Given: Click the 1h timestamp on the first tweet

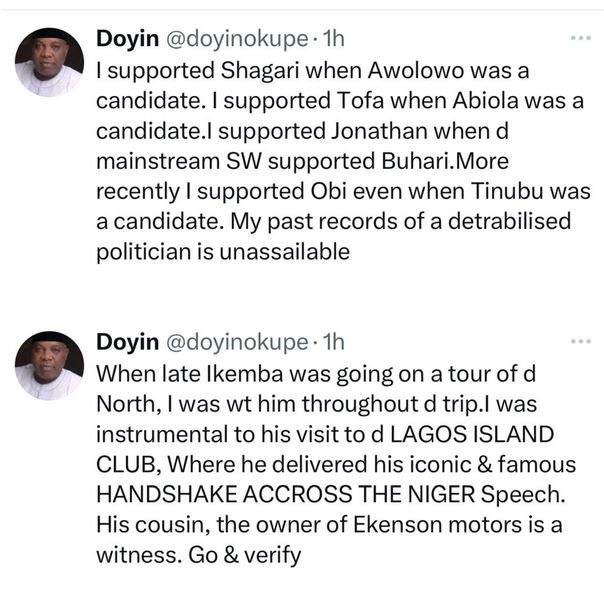Looking at the screenshot, I should [x=332, y=39].
